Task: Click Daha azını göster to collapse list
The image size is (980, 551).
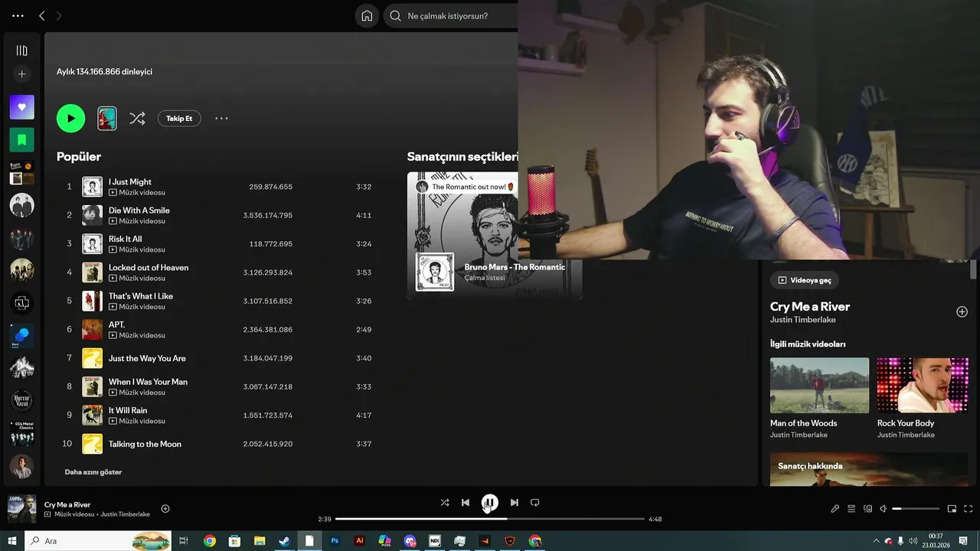Action: coord(93,472)
